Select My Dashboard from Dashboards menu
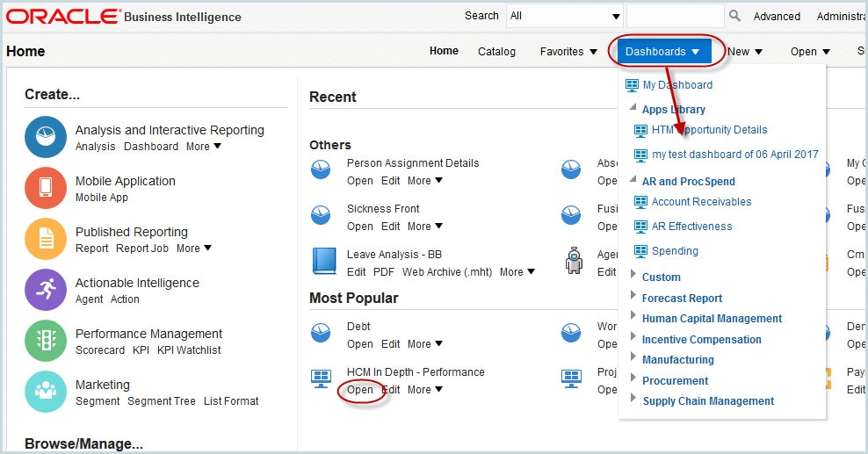Image resolution: width=868 pixels, height=454 pixels. coord(677,85)
